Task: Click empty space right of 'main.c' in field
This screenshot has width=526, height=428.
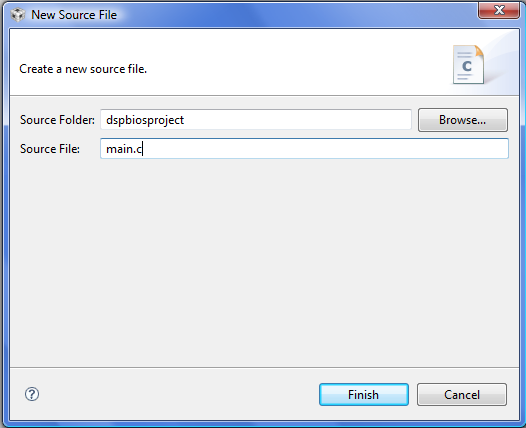Action: pos(325,149)
